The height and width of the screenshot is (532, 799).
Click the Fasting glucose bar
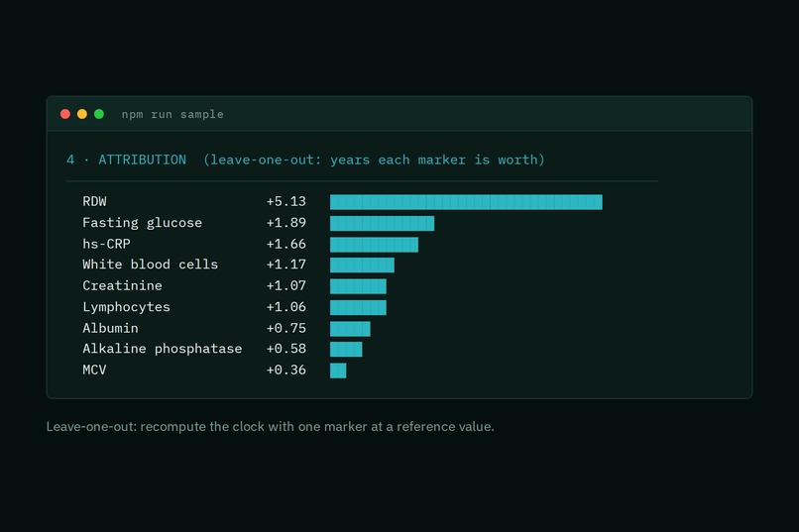tap(383, 224)
